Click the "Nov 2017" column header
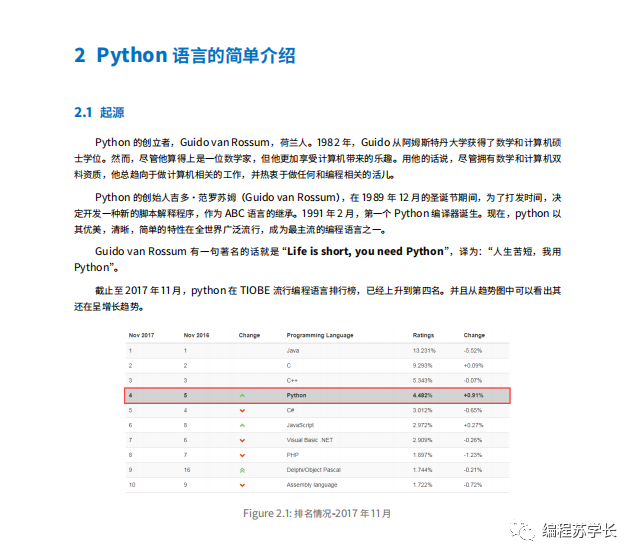Screen dimensions: 637x559 141,335
